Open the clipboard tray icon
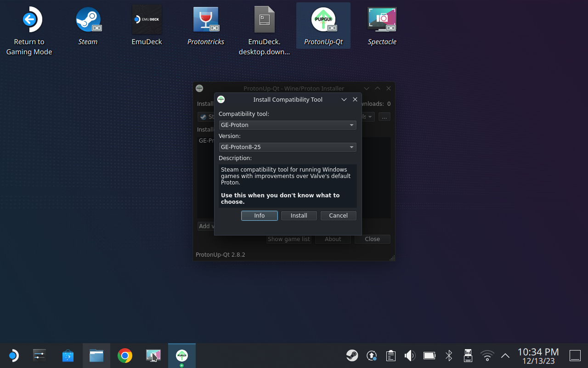This screenshot has height=368, width=588. (391, 355)
